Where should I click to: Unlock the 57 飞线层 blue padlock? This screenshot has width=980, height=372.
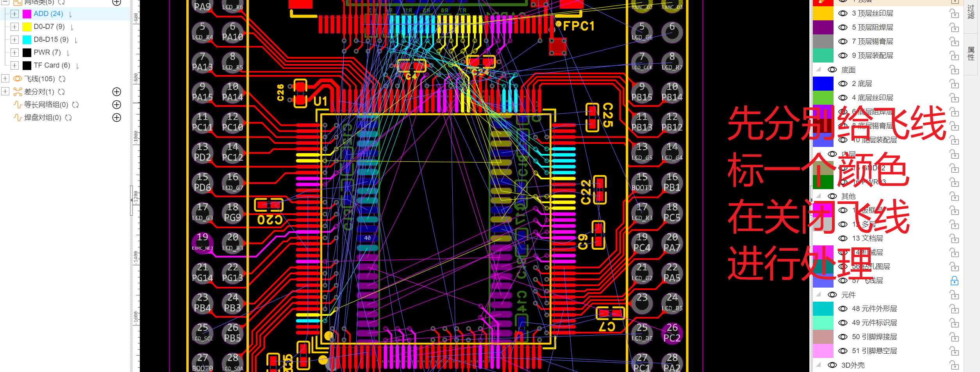954,281
